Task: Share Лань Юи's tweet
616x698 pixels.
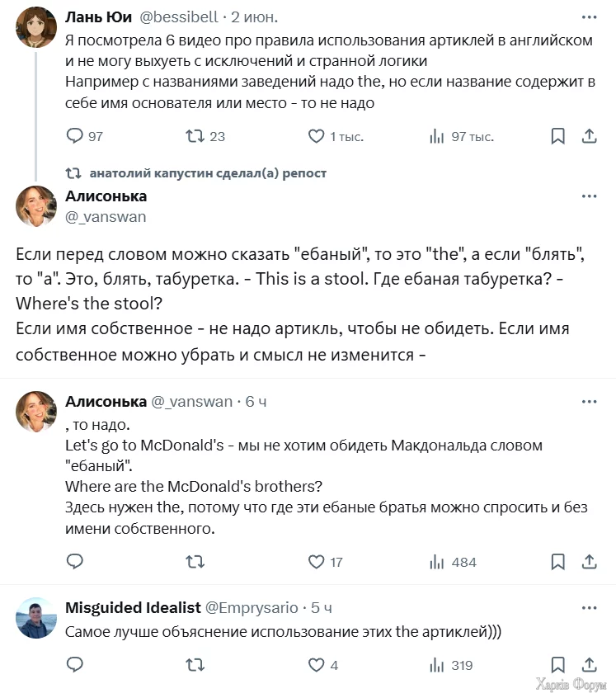Action: pos(590,136)
